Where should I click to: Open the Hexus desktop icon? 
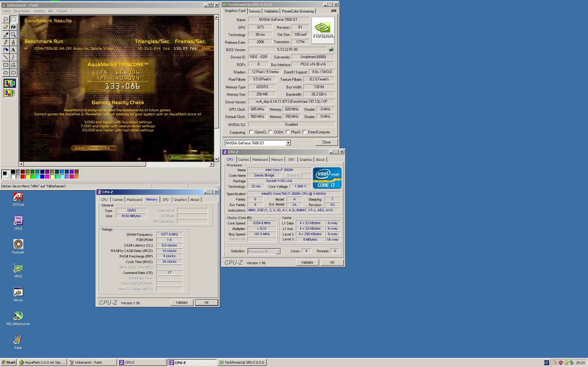18,295
